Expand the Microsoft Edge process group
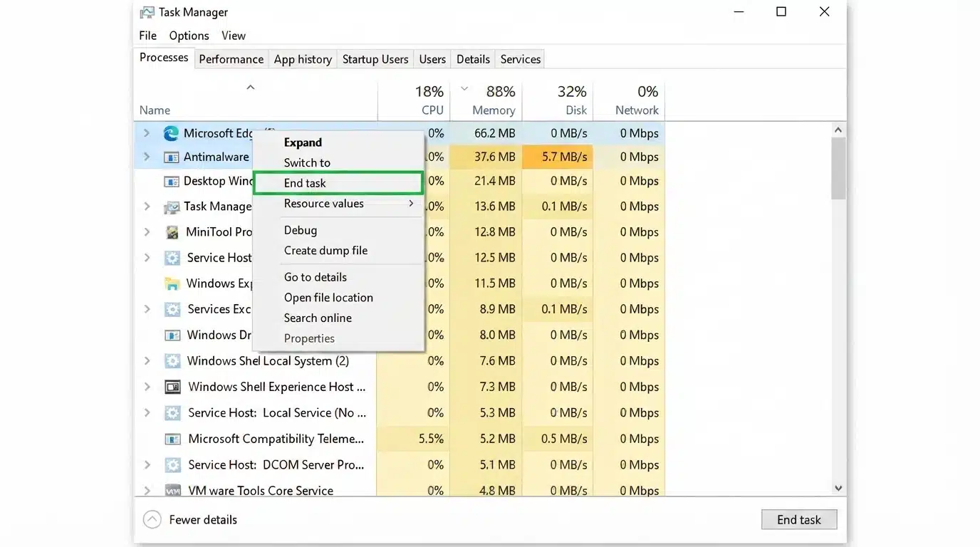This screenshot has height=547, width=980. click(147, 133)
